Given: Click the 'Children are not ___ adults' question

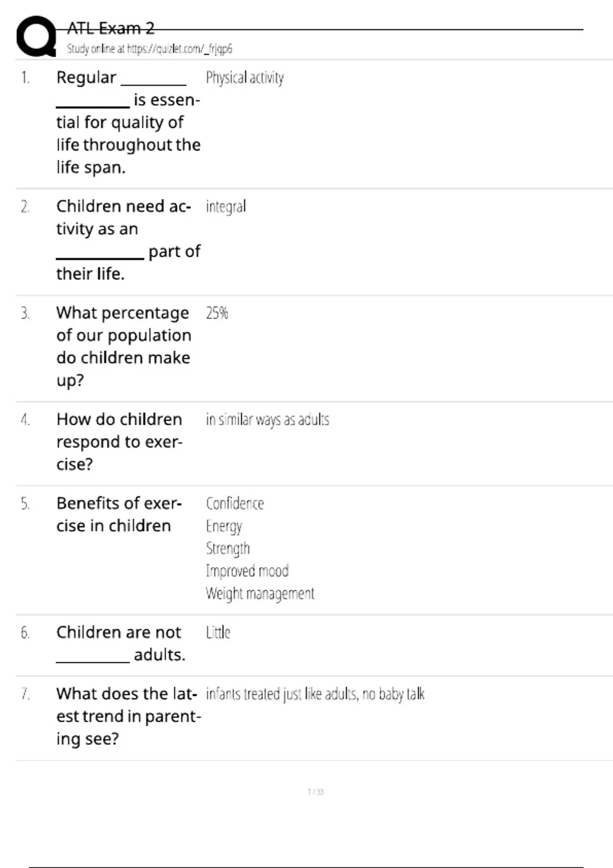Looking at the screenshot, I should (121, 643).
